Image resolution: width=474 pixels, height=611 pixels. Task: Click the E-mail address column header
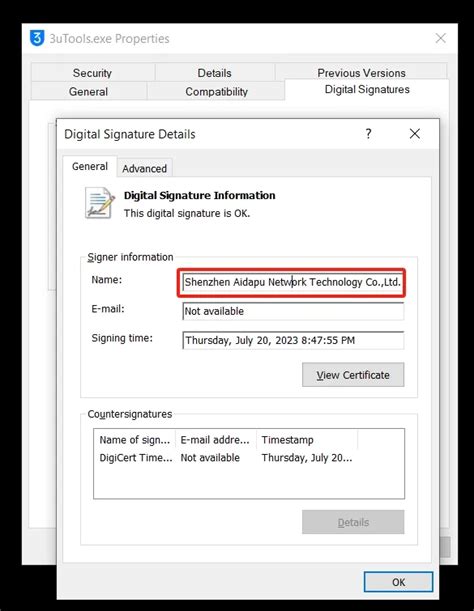[x=215, y=440]
